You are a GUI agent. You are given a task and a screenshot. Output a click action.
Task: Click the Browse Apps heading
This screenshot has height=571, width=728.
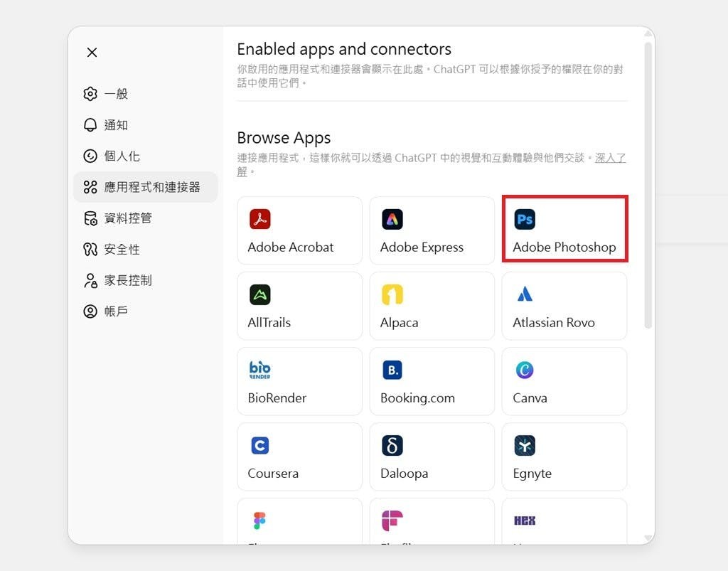284,138
